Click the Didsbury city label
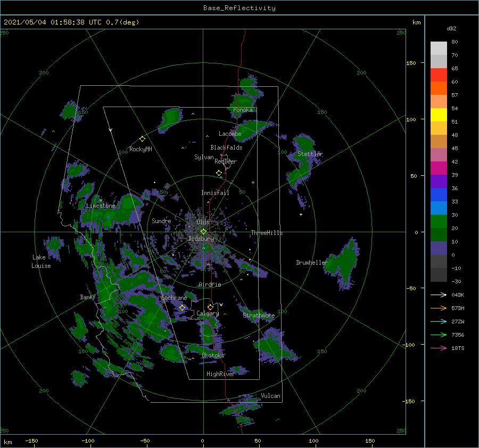479x448 pixels. 201,239
